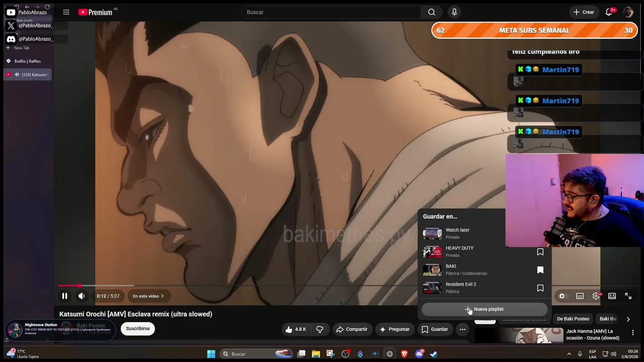Focus the YouTube Buscar search field

coord(331,12)
